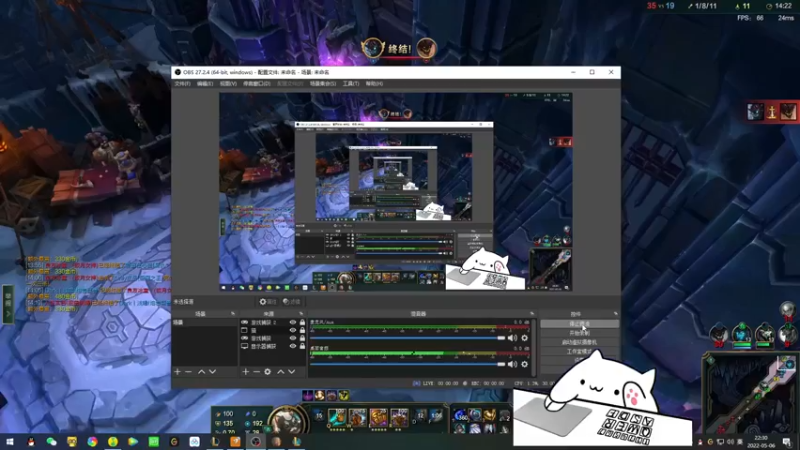Open the 帮助(H) menu
The width and height of the screenshot is (800, 450).
coord(374,84)
